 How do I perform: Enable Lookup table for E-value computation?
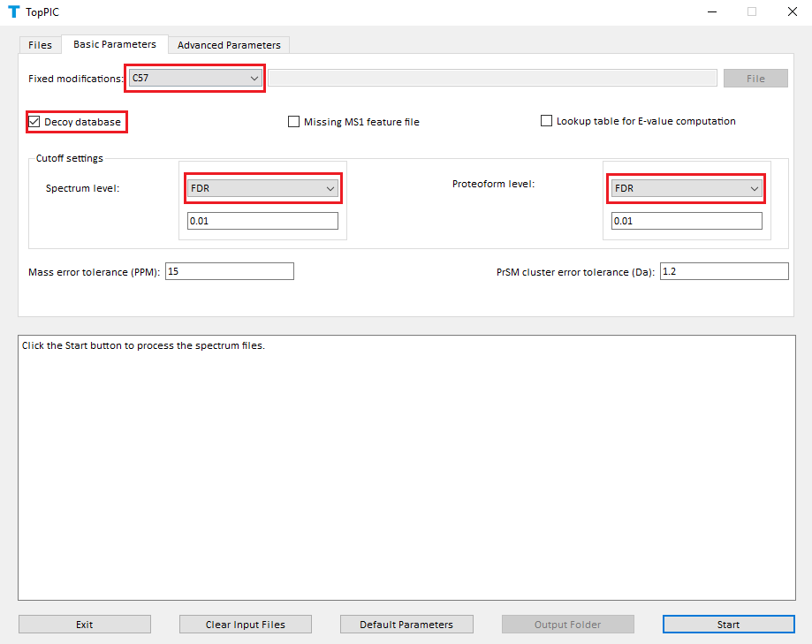tap(546, 121)
